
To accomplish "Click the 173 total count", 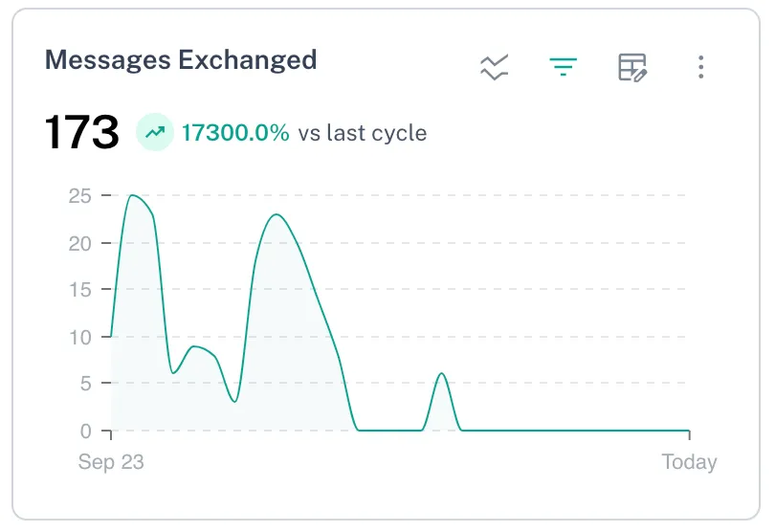I will point(82,132).
